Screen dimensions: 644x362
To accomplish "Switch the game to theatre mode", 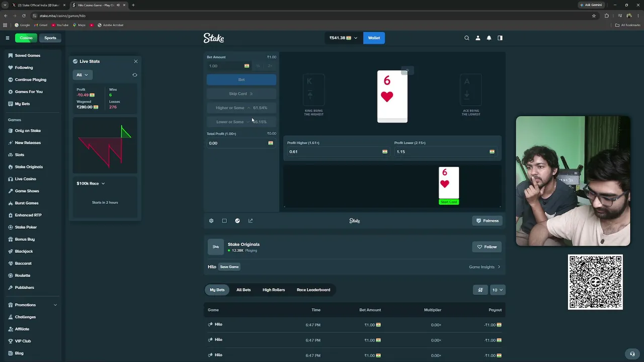I will click(x=224, y=221).
